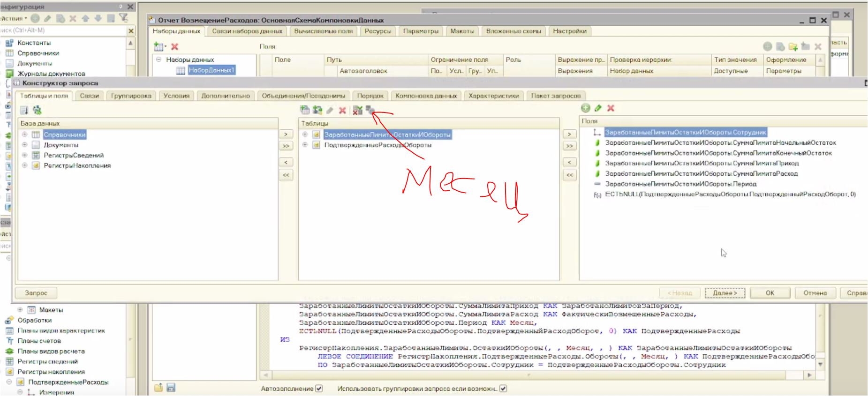
Task: Add a new table in Таблицы toolbar
Action: coord(305,110)
